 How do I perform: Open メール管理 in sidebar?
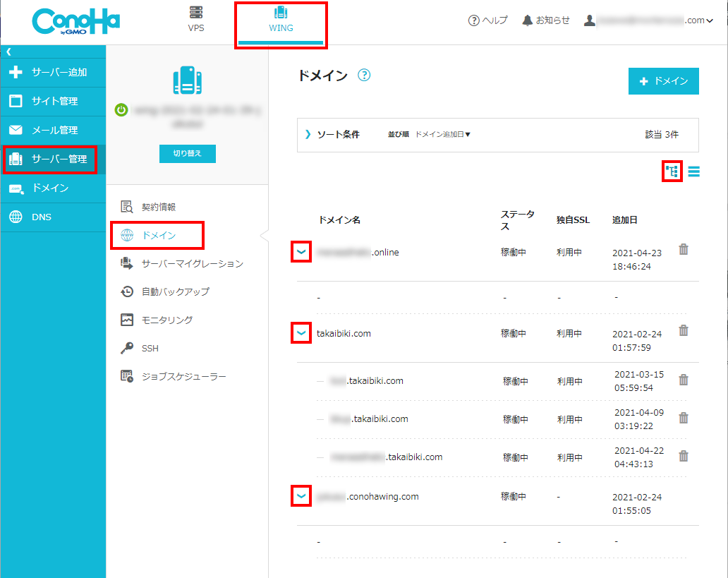point(53,130)
